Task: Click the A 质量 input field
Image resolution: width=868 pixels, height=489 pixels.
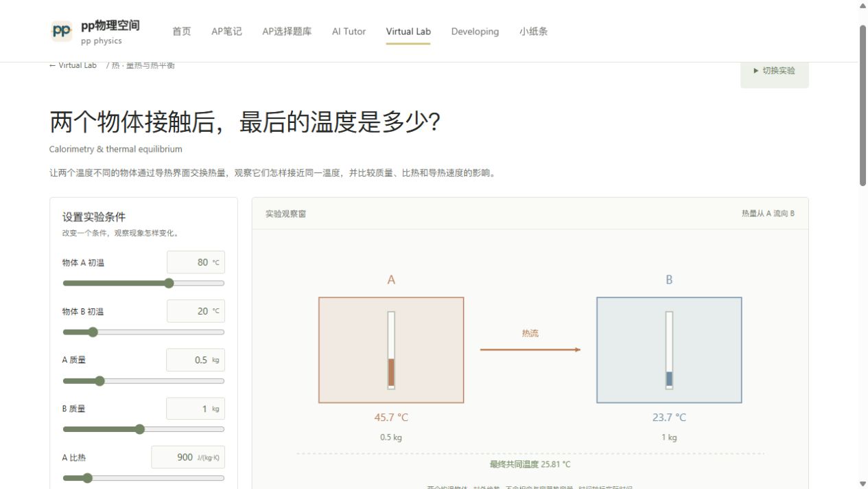Action: coord(196,360)
